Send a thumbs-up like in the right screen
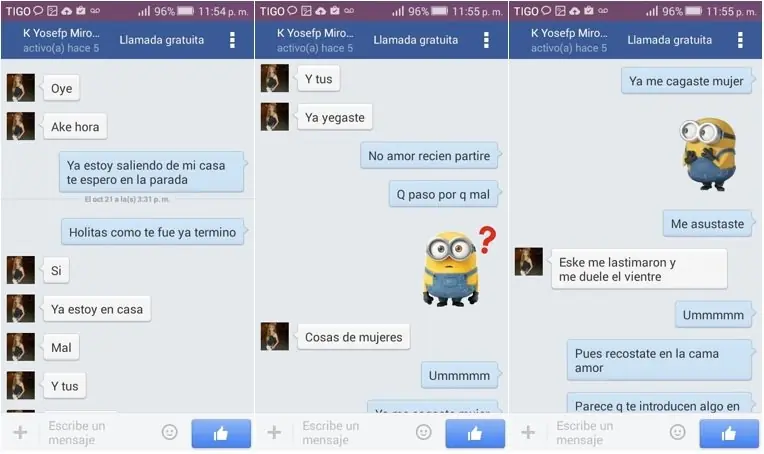764x454 pixels. (729, 433)
